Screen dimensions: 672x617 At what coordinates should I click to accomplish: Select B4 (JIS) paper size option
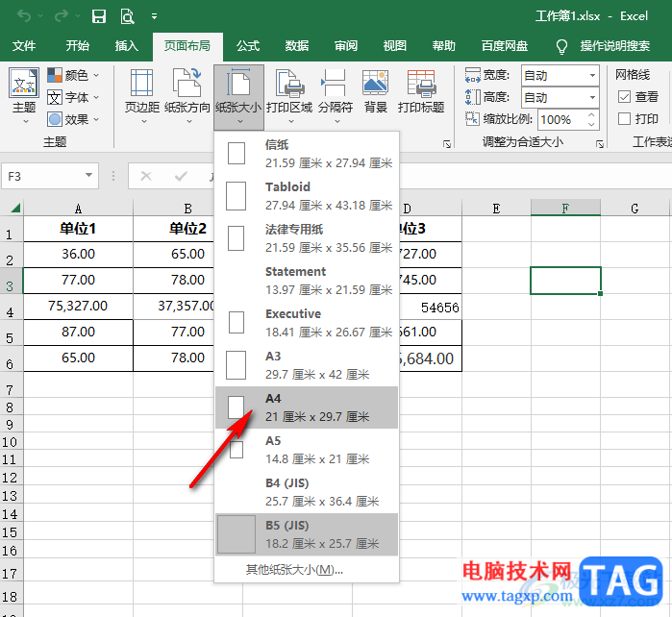click(307, 492)
